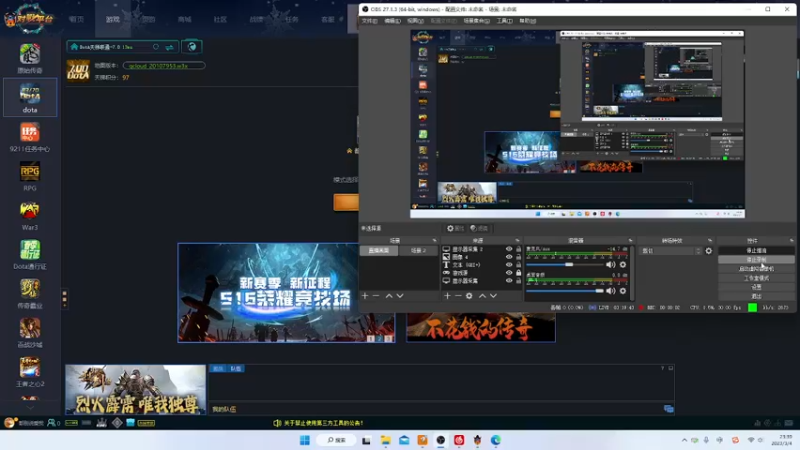The image size is (800, 450).
Task: Open the transition properties gear in OBS
Action: click(709, 251)
